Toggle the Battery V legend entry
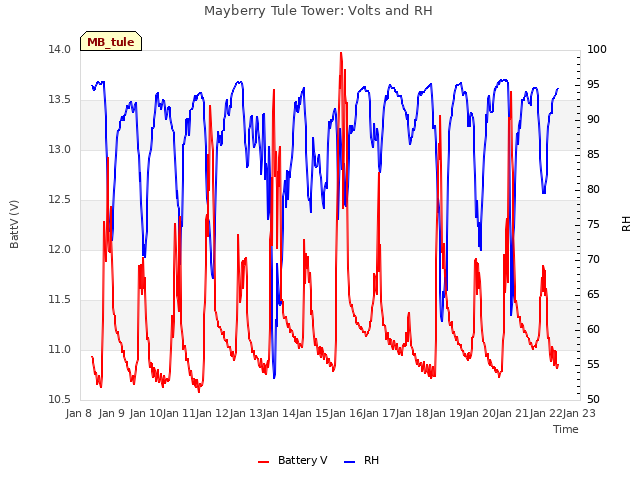Image resolution: width=640 pixels, height=480 pixels. pos(292,460)
